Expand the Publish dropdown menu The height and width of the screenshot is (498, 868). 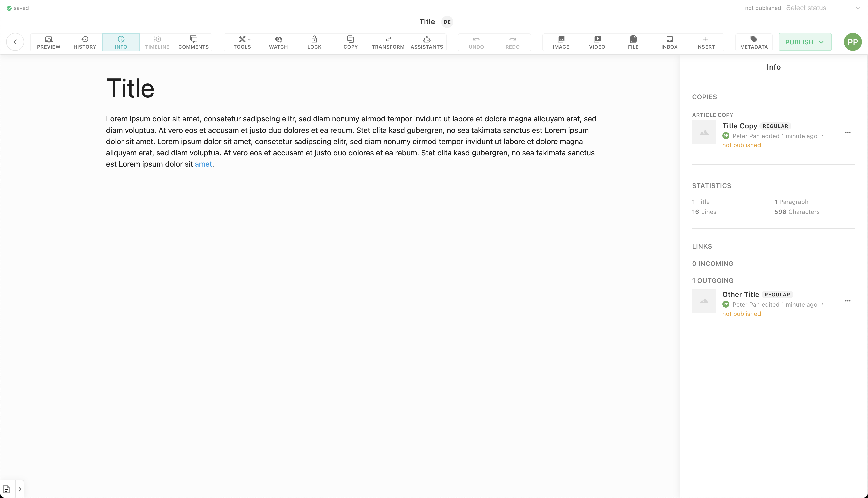tap(822, 42)
